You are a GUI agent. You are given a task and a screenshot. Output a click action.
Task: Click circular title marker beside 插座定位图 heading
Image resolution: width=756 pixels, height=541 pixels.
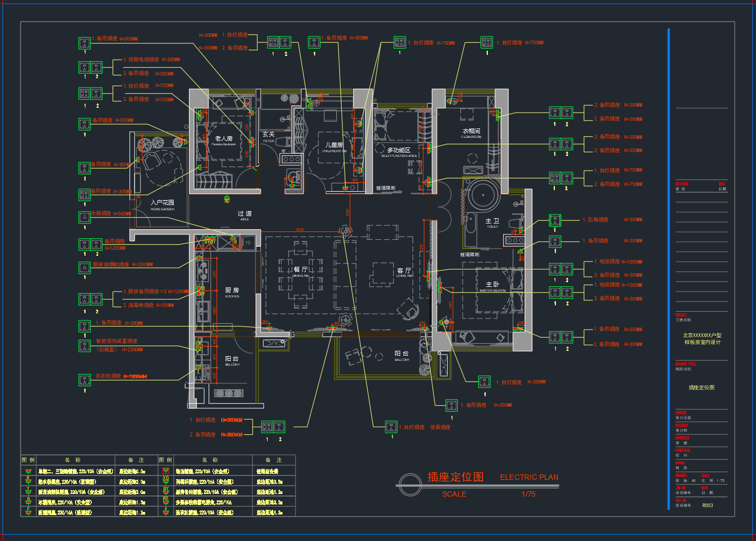410,485
